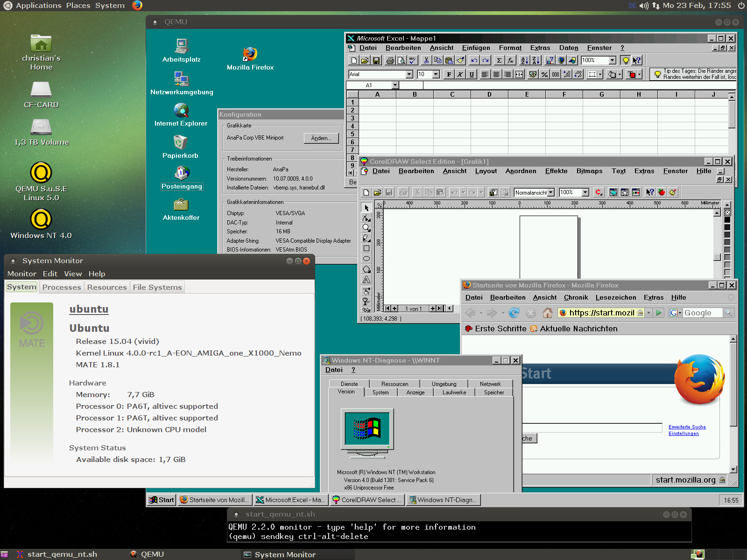Click the Ändern... button in Konfiguration
Viewport: 747px width, 560px height.
point(321,138)
